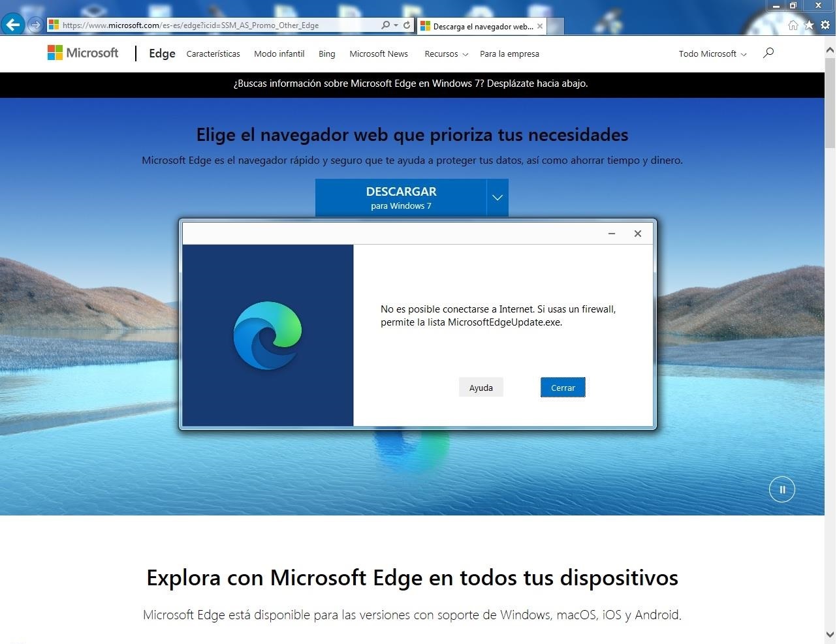Click Edge logo in installer dialog
837x644 pixels.
coord(268,335)
